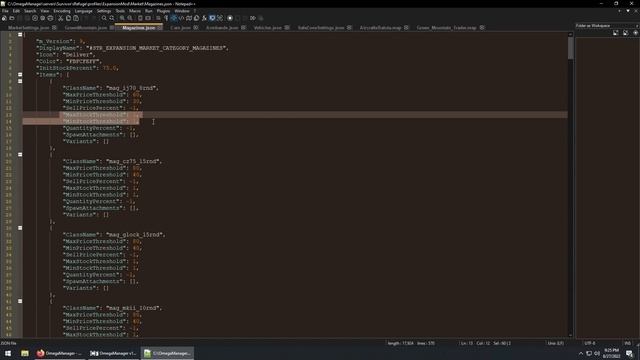Viewport: 640px width, 360px height.
Task: Toggle synchronized horizontal scrolling
Action: click(148, 18)
